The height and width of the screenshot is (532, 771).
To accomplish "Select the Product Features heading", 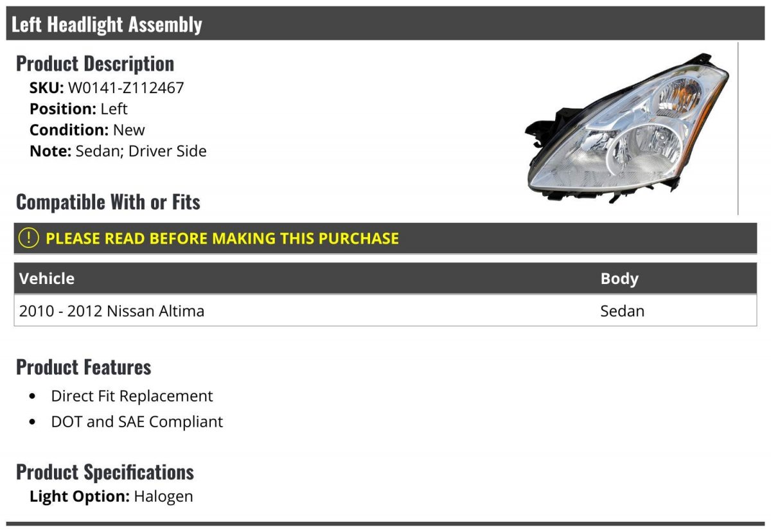I will coord(84,367).
